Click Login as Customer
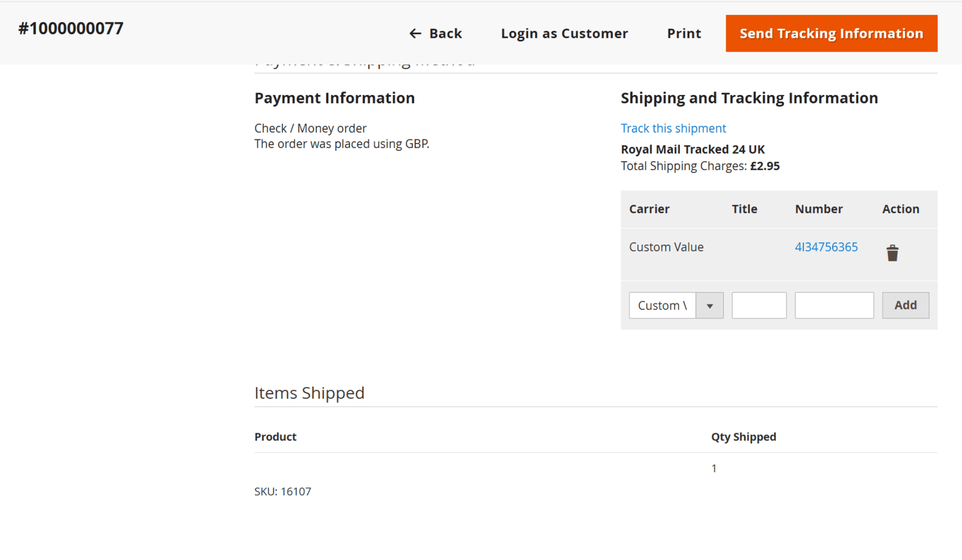962x560 pixels. [564, 34]
